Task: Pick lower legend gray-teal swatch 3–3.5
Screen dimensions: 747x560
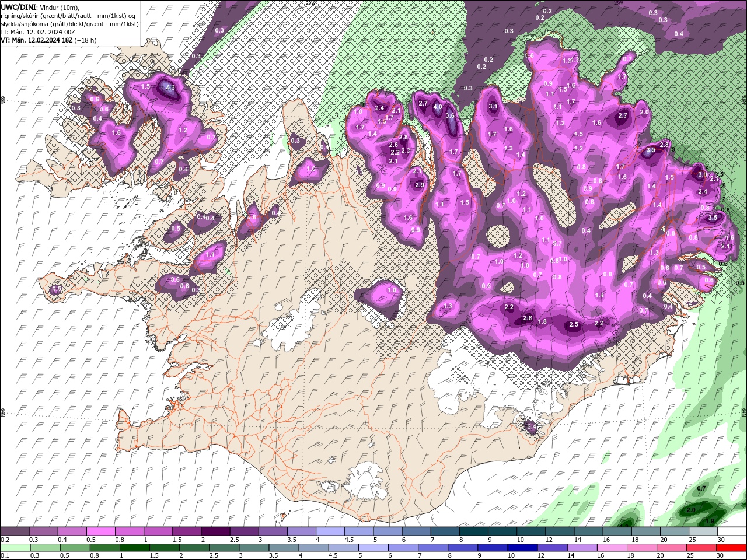Action: pos(254,548)
